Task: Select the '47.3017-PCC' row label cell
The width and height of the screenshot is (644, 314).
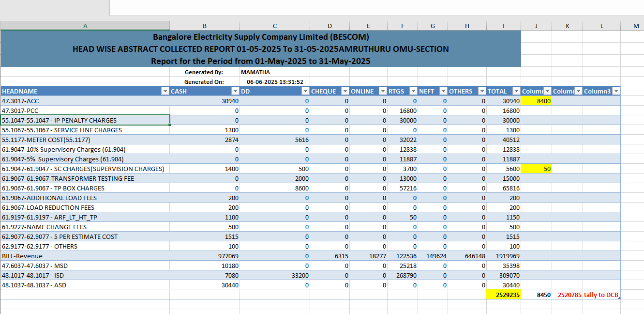Action: 85,110
